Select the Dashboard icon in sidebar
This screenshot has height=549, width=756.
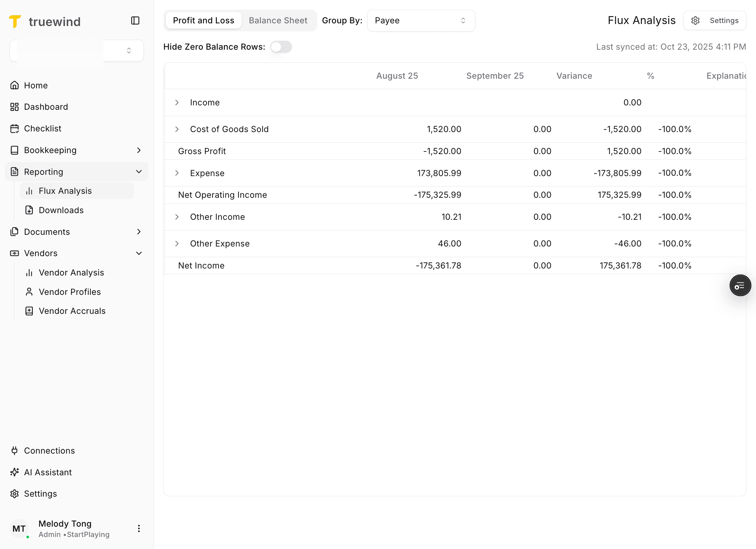click(x=15, y=107)
